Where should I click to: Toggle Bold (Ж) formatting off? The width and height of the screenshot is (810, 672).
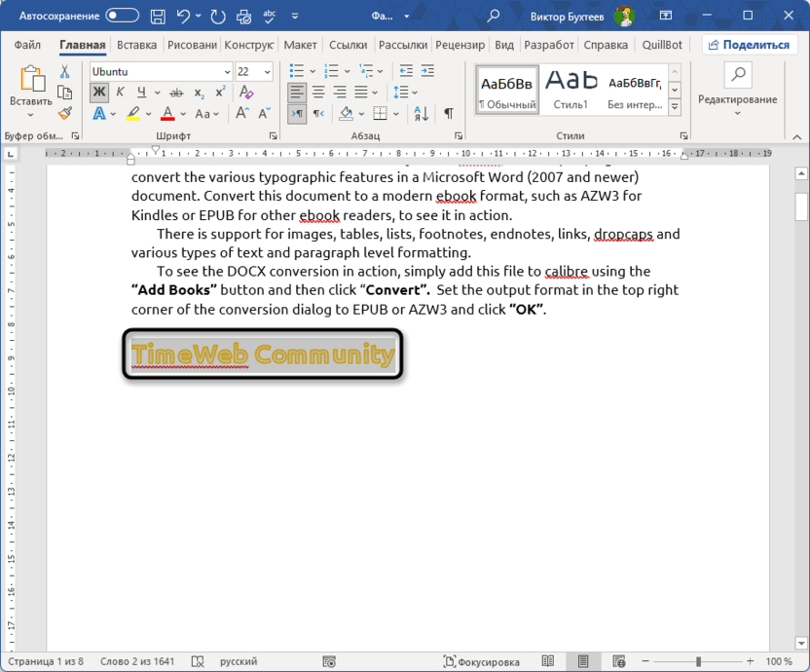click(99, 93)
